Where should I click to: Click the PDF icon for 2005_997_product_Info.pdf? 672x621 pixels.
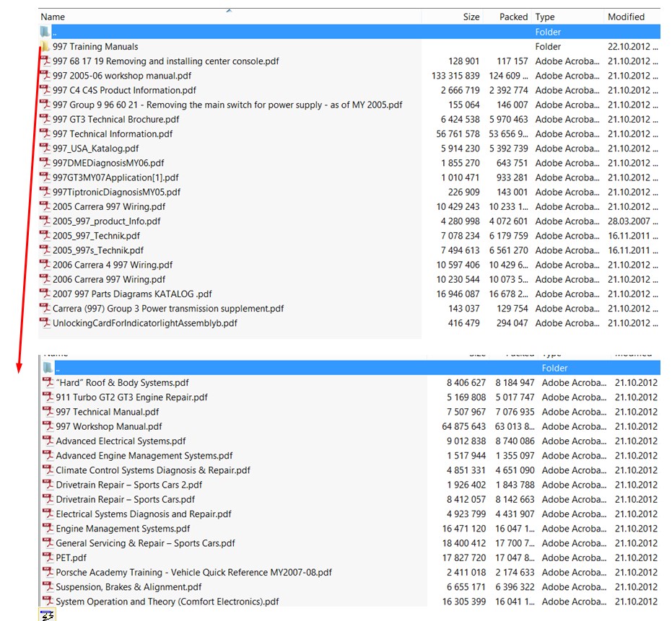tap(45, 221)
